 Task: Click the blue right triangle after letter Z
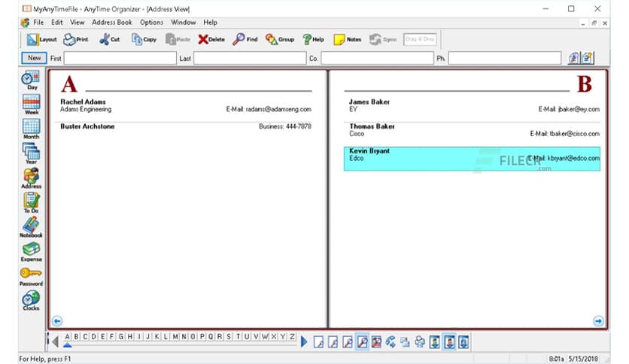[x=304, y=341]
